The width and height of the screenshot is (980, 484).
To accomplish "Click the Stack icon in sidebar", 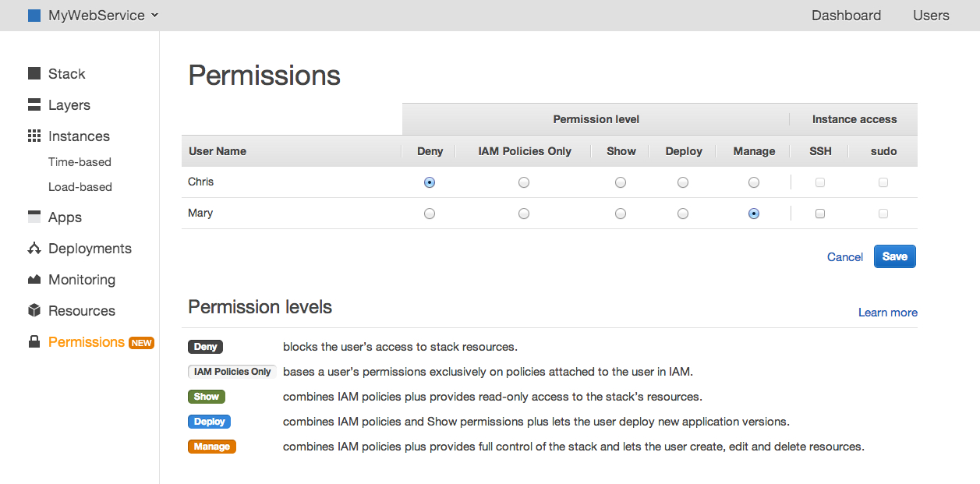I will coord(34,74).
